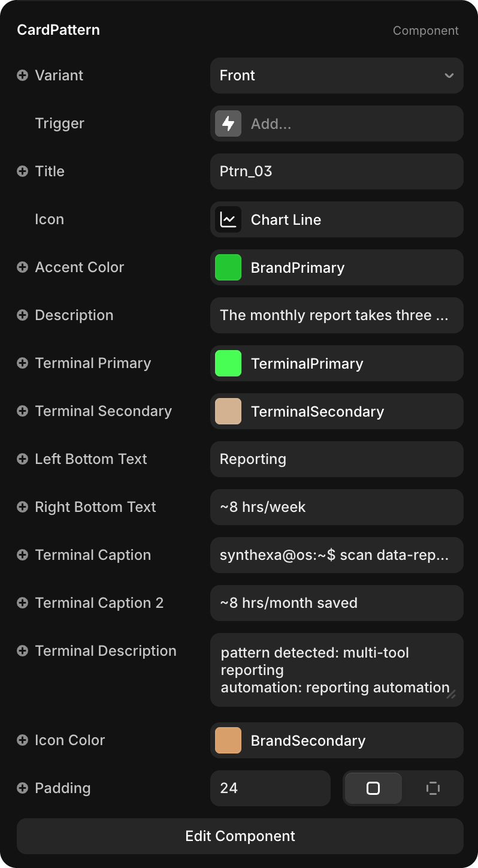Click the Edit Component button
Screen dimensions: 478x868
tap(240, 836)
